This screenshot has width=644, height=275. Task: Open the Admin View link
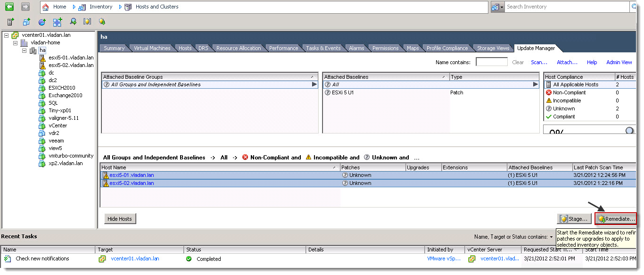tap(619, 62)
